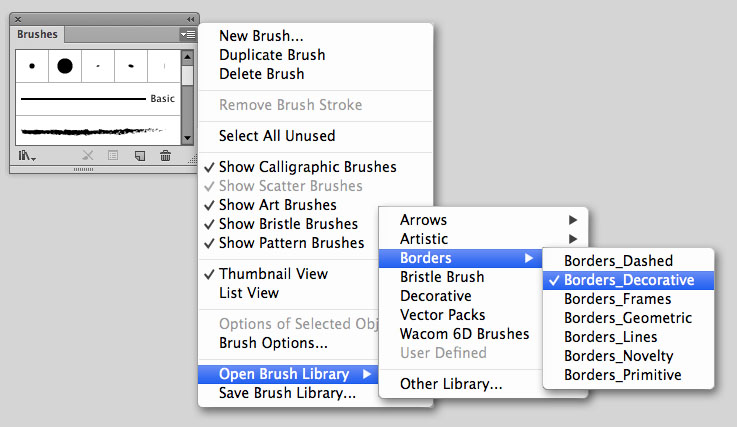Open the Brush Libraries menu icon
Image resolution: width=737 pixels, height=427 pixels.
coord(26,156)
